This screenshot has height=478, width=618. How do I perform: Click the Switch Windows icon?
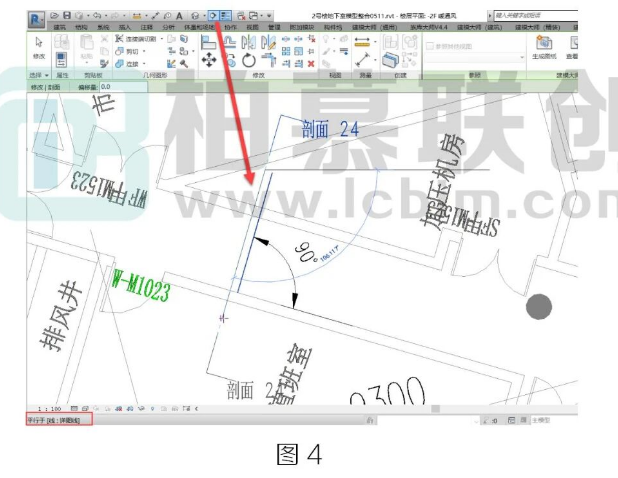click(x=253, y=16)
